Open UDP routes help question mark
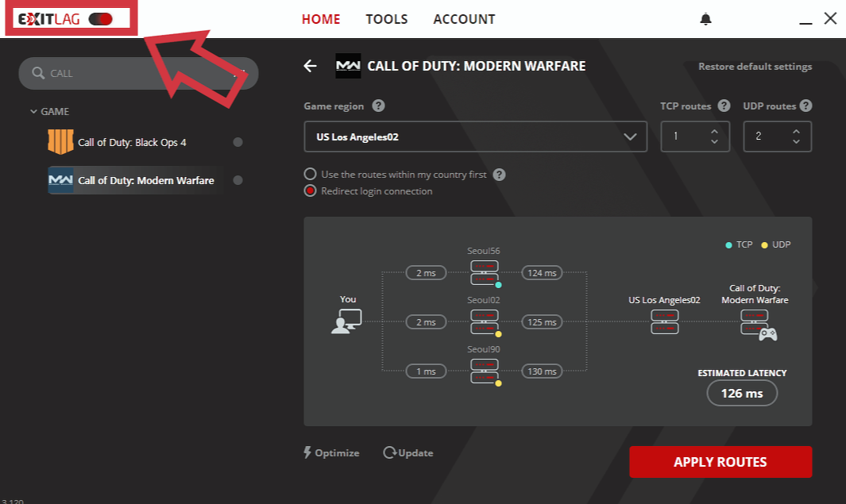Viewport: 846px width, 504px height. click(806, 106)
